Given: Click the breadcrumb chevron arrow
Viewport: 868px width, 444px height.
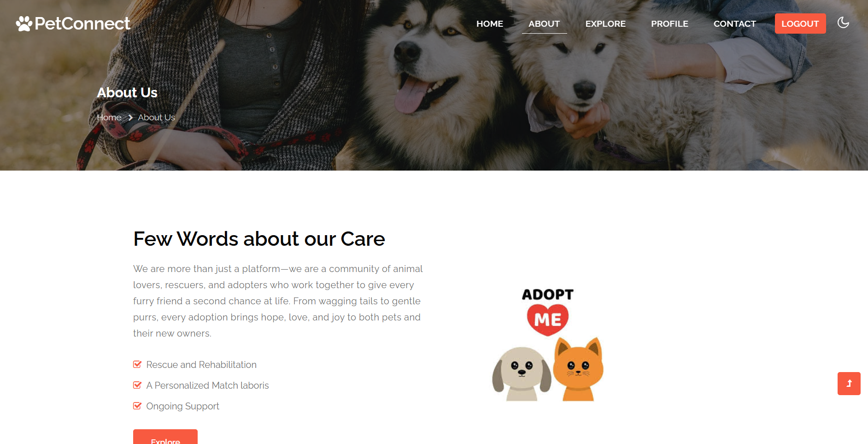Looking at the screenshot, I should (x=130, y=118).
